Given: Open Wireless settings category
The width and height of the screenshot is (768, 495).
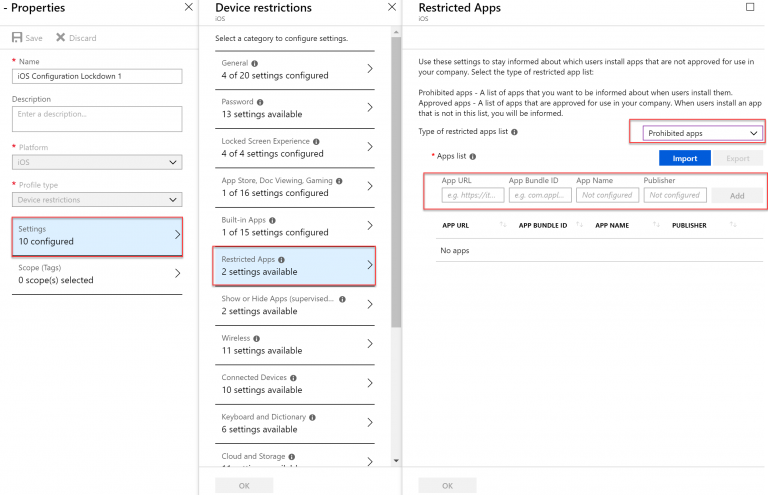Looking at the screenshot, I should coord(295,345).
